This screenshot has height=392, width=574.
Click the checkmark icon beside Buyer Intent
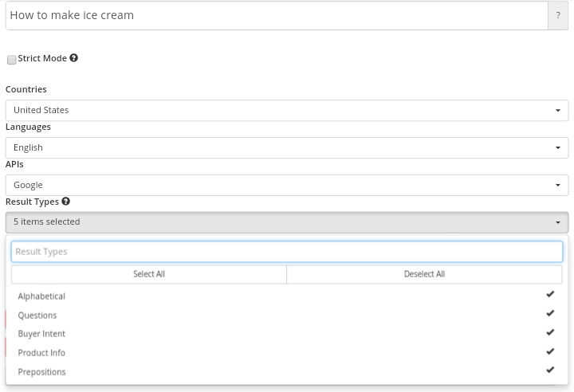pos(550,333)
